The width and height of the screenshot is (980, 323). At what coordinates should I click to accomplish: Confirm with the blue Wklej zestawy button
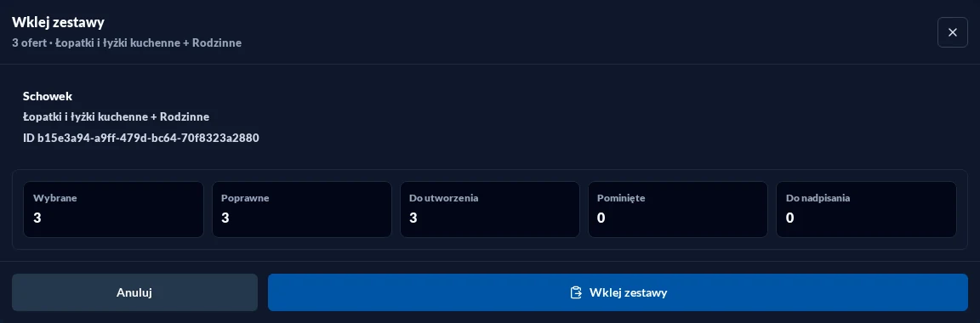[x=618, y=292]
